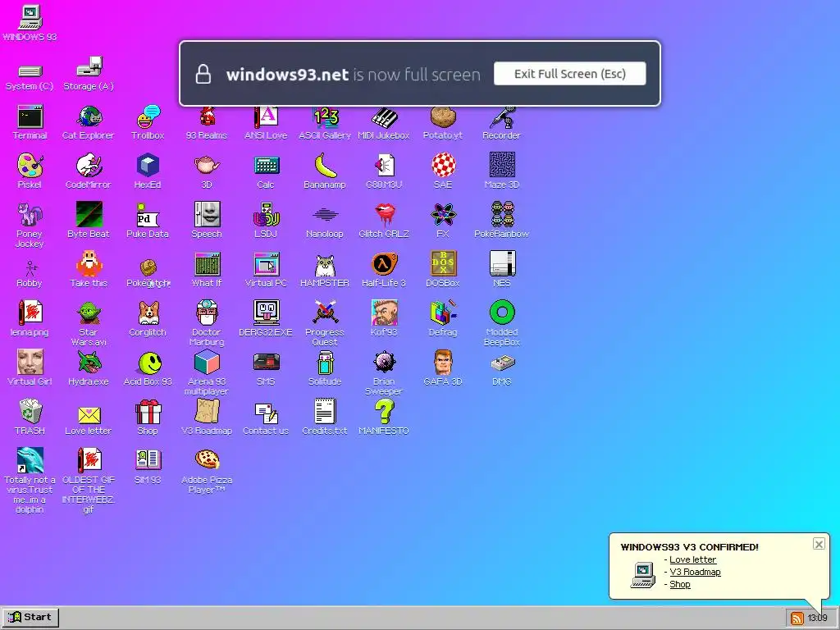The image size is (840, 630).
Task: Follow the Shop link in notification
Action: click(680, 584)
